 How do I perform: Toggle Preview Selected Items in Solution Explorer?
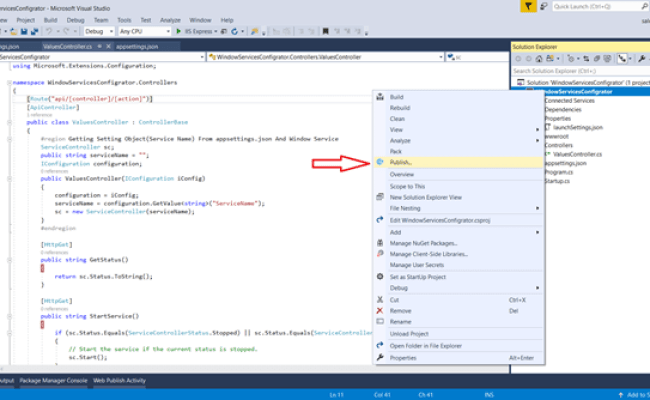point(622,59)
